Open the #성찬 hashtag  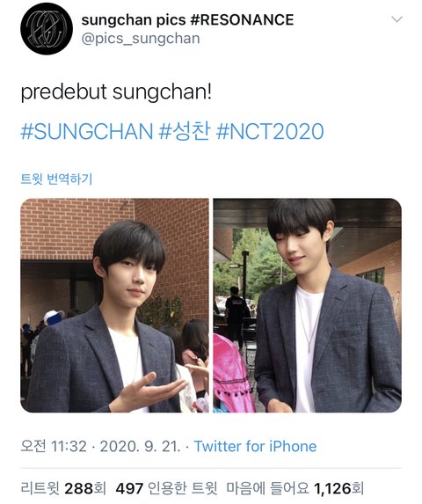185,131
